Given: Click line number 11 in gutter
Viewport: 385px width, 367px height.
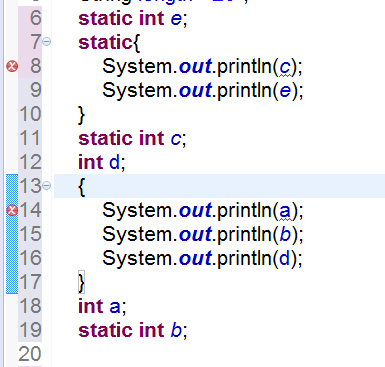Looking at the screenshot, I should [x=30, y=138].
